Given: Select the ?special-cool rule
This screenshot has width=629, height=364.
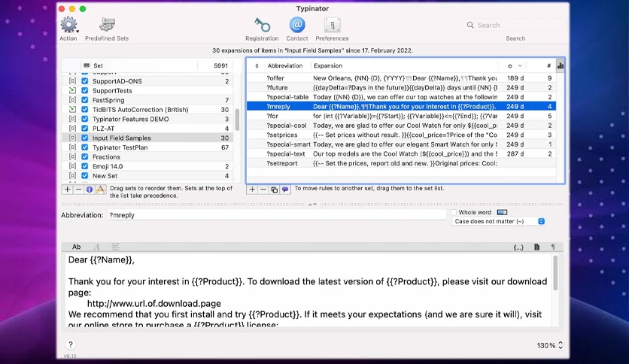Looking at the screenshot, I should (401, 126).
